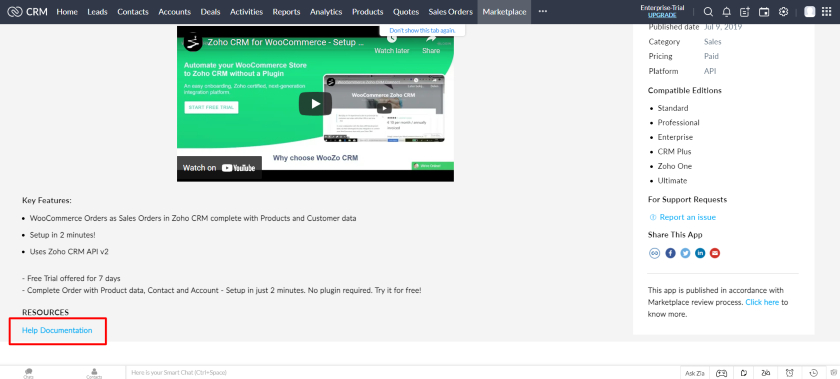Click the Enterprise-Trial label
Viewport: 840px width, 379px height.
click(662, 8)
